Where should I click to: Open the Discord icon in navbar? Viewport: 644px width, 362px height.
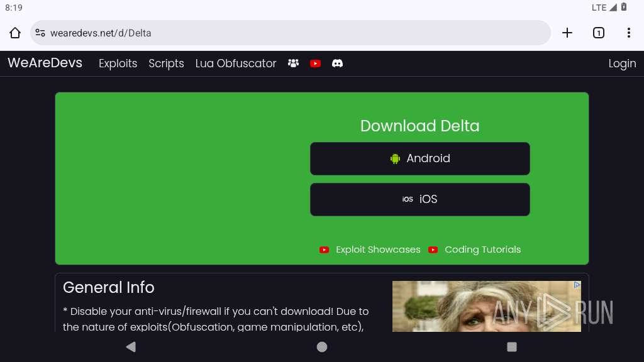pyautogui.click(x=337, y=63)
